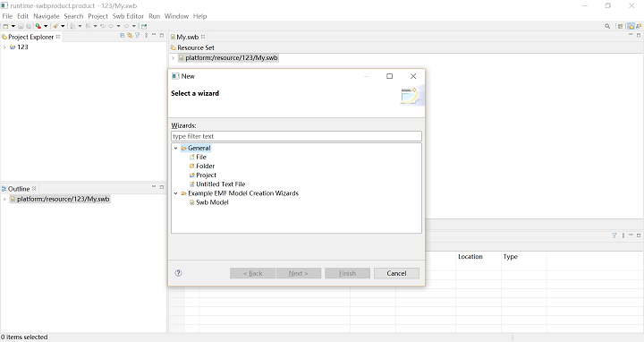Open the New toolbar dropdown arrow
Viewport: 644px width, 342px height.
click(13, 26)
